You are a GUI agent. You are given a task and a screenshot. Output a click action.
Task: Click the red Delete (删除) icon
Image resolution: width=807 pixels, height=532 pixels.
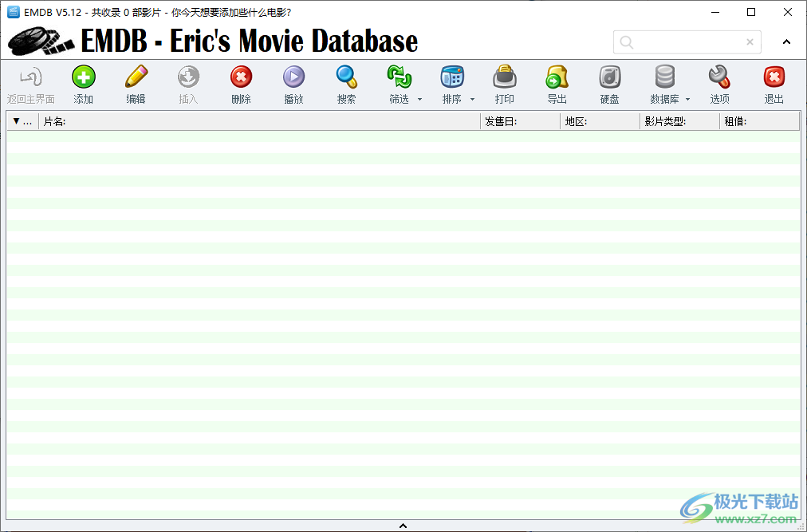click(241, 77)
